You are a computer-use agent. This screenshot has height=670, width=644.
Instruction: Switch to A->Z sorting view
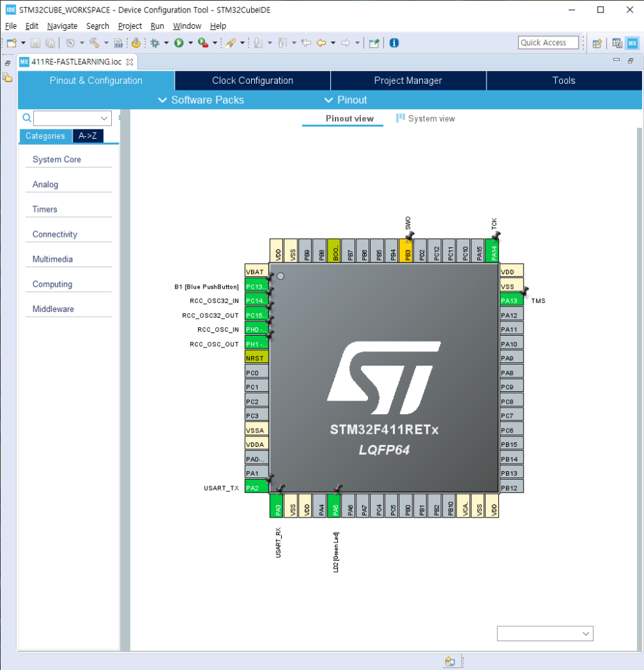click(x=88, y=136)
